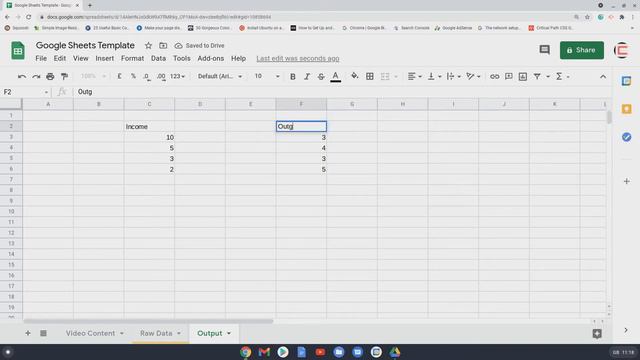Viewport: 640px width, 360px height.
Task: Open the Insert menu
Action: pyautogui.click(x=104, y=58)
